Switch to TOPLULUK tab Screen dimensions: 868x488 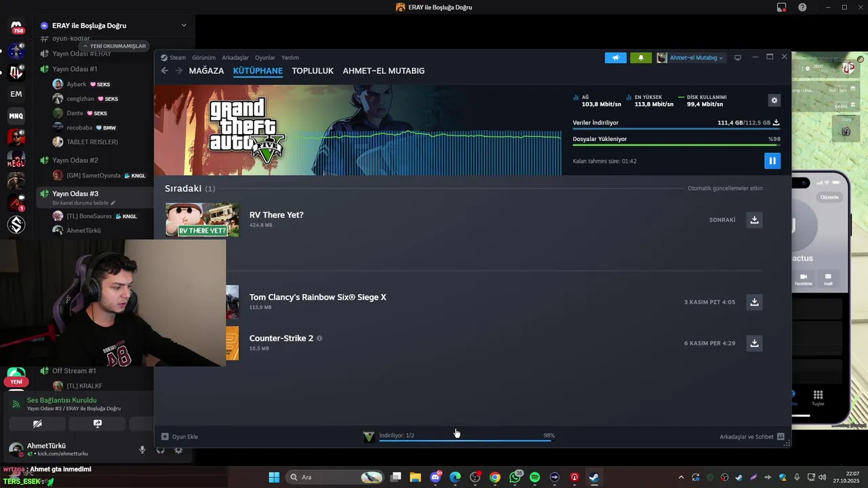click(x=313, y=70)
